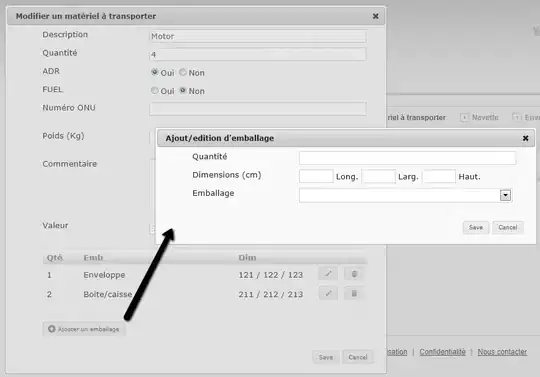This screenshot has width=540, height=377.
Task: Focus the Quantité field in emballage dialog
Action: click(x=407, y=158)
